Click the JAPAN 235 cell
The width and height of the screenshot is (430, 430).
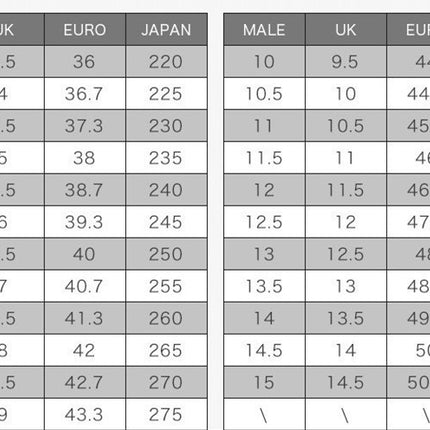pos(166,158)
